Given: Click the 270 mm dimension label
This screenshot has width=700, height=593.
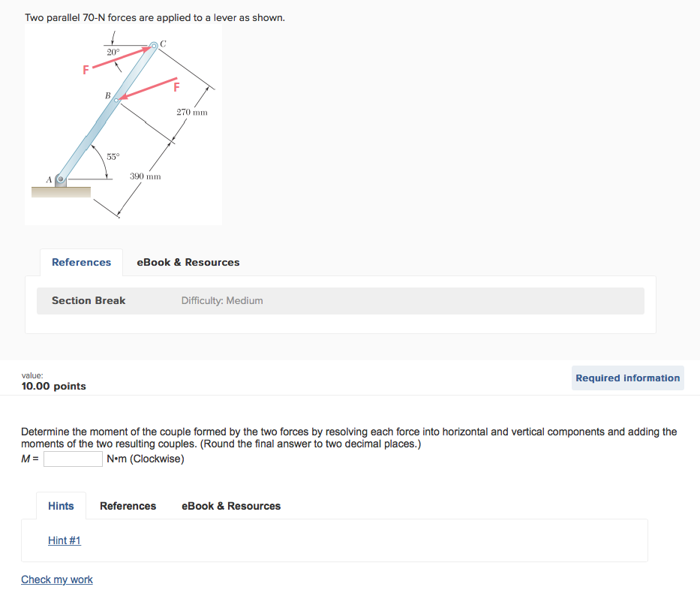Looking at the screenshot, I should click(x=192, y=113).
